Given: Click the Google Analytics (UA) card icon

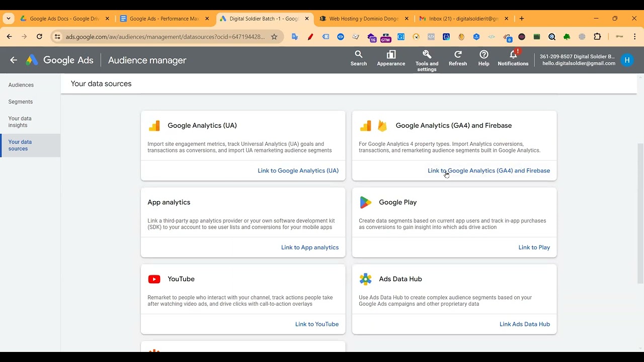Looking at the screenshot, I should pos(154,126).
